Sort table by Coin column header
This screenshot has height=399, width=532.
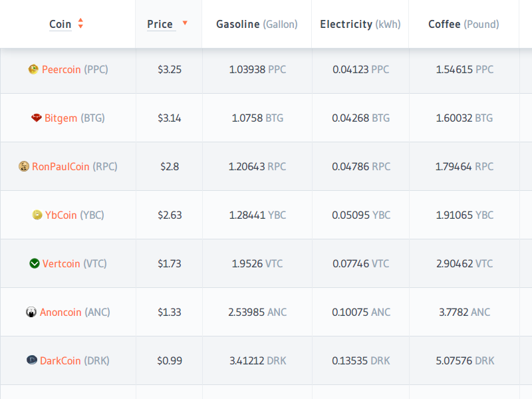pos(61,25)
